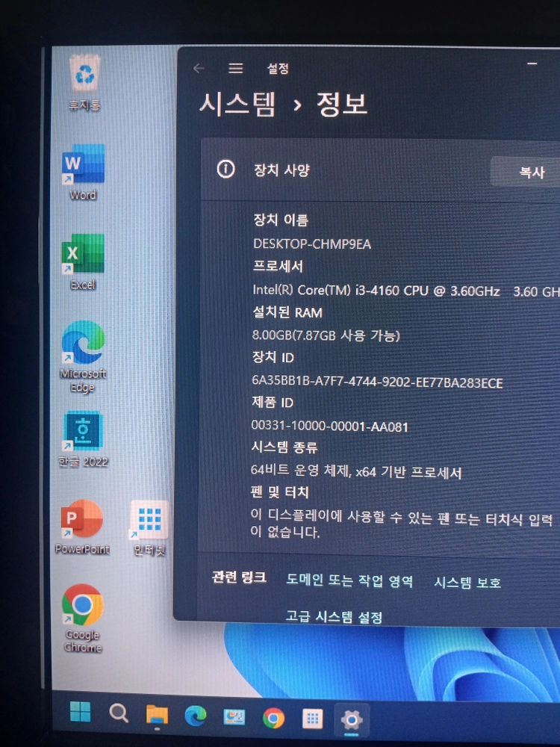
Task: Click the 설치된 RAM label
Action: pos(287,312)
